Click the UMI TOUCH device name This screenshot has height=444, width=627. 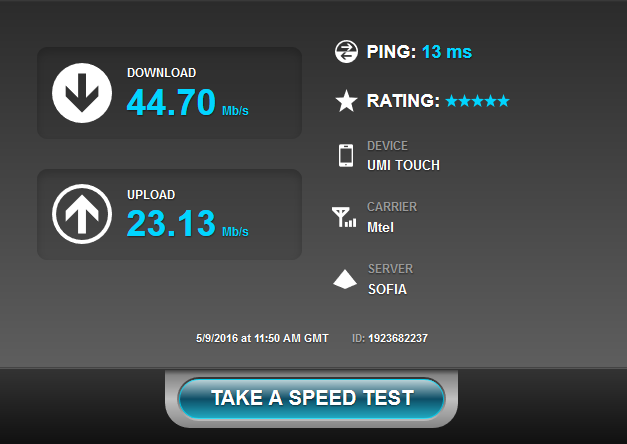point(403,165)
